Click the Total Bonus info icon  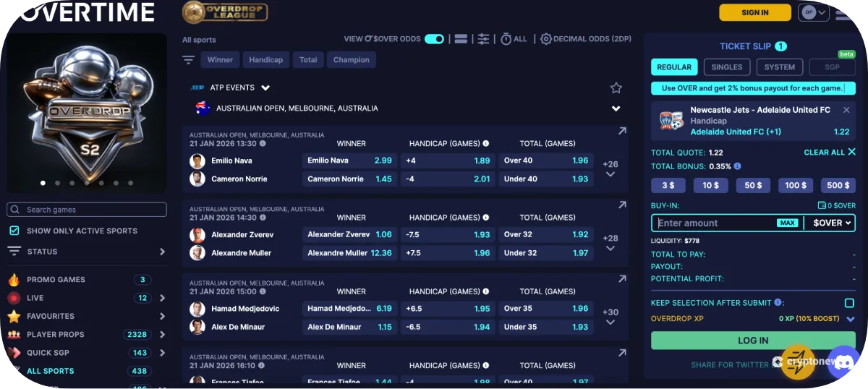pos(737,166)
